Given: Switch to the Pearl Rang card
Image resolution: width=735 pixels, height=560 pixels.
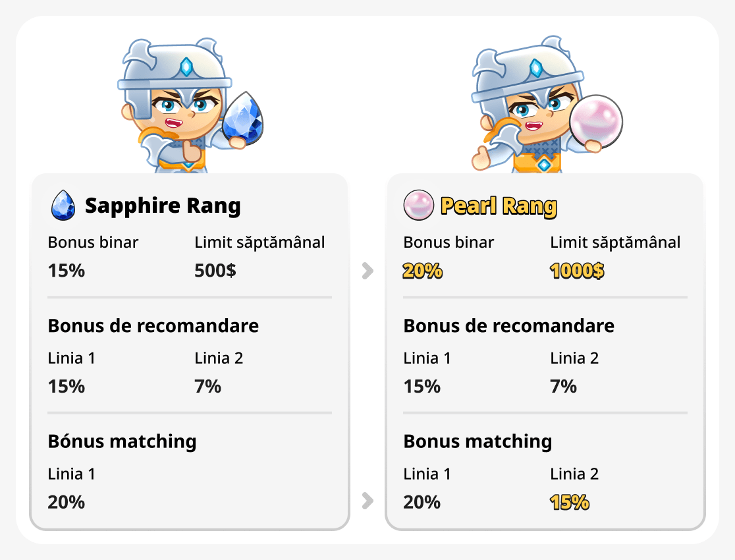Looking at the screenshot, I should [x=545, y=349].
